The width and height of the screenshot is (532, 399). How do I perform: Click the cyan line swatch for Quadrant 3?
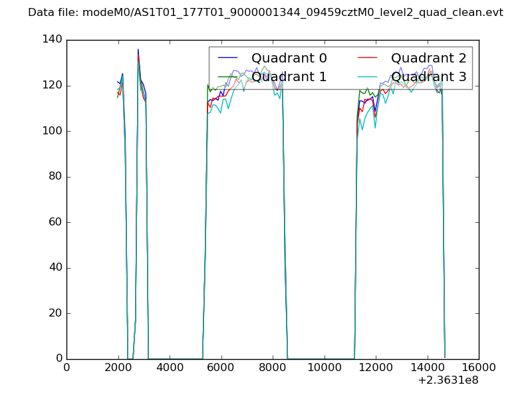tap(368, 76)
